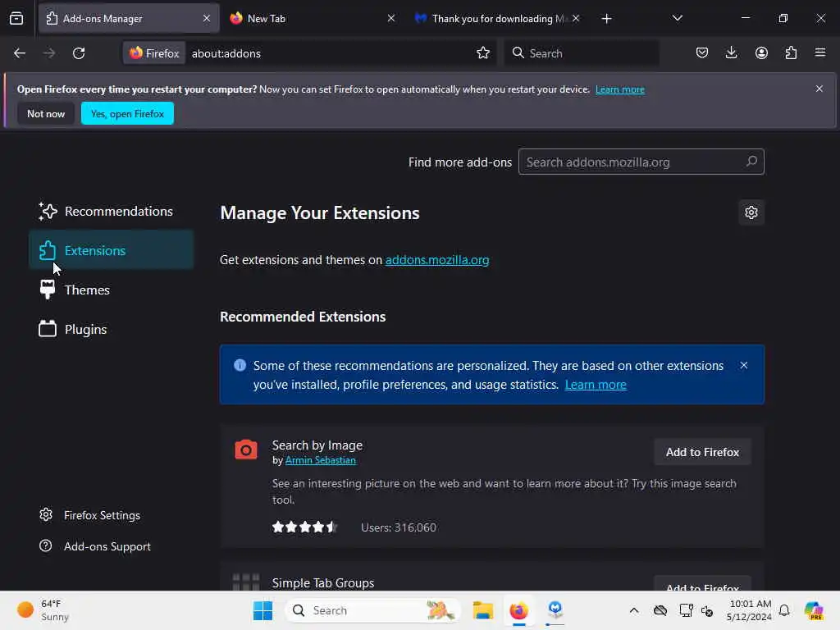Image resolution: width=840 pixels, height=630 pixels.
Task: Open Learn more link in notification bar
Action: coord(620,89)
